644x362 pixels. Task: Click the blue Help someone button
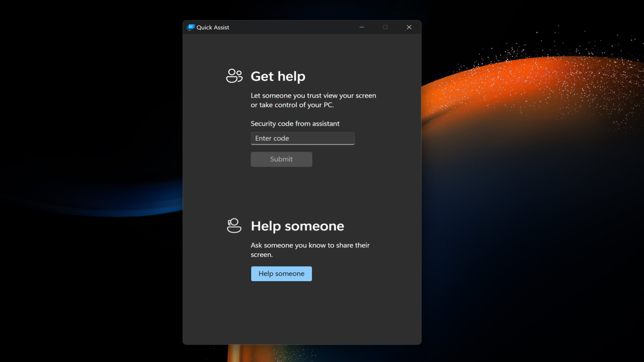(x=281, y=274)
